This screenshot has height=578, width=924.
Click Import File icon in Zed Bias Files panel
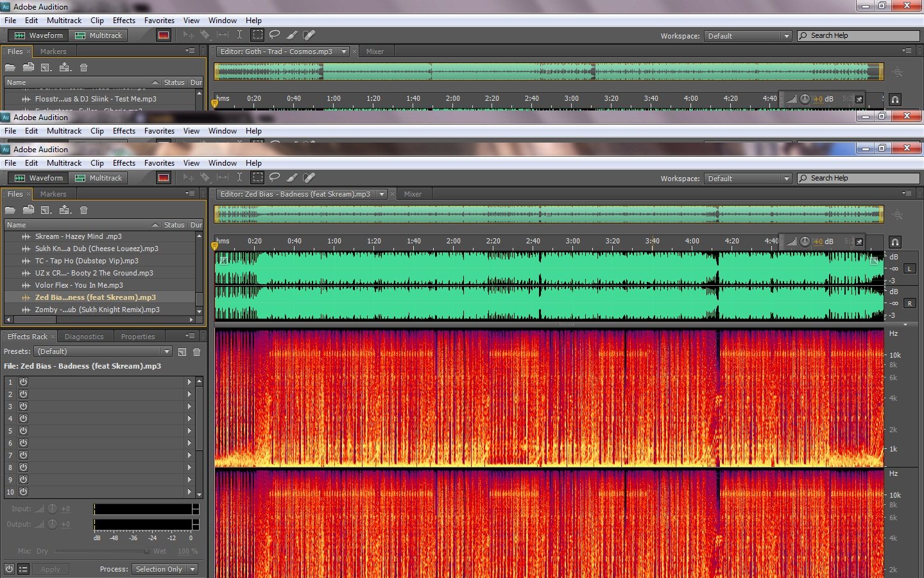pos(28,210)
